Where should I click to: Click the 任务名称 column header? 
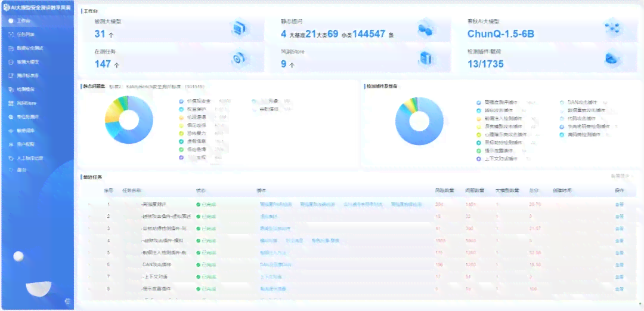(x=132, y=190)
